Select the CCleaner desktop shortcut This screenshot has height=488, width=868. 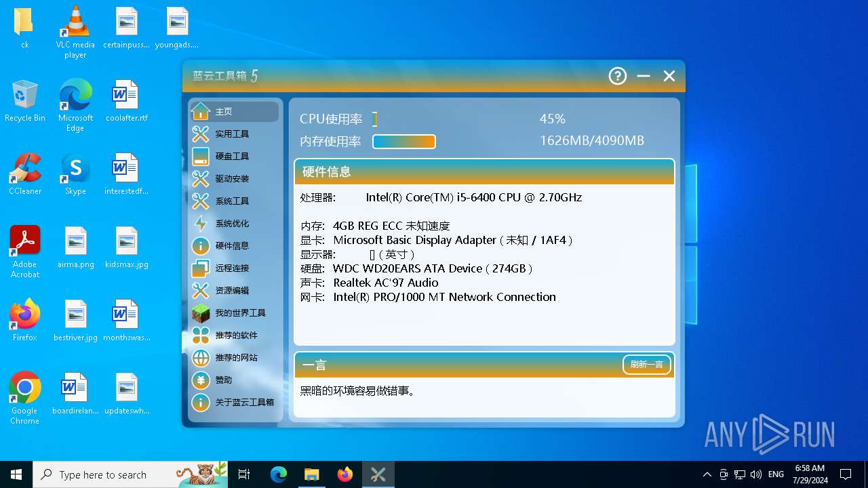[x=25, y=174]
